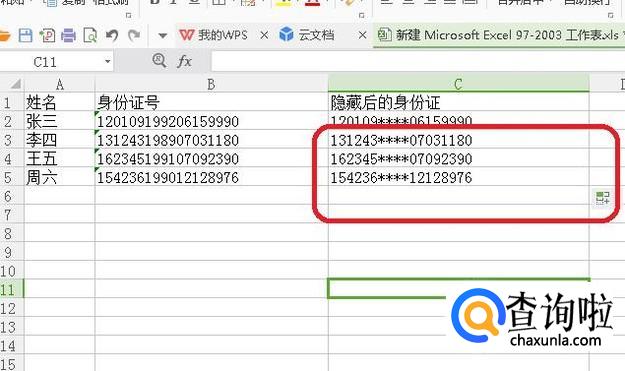The height and width of the screenshot is (371, 625).
Task: Close the 云文档 tab
Action: click(x=362, y=35)
